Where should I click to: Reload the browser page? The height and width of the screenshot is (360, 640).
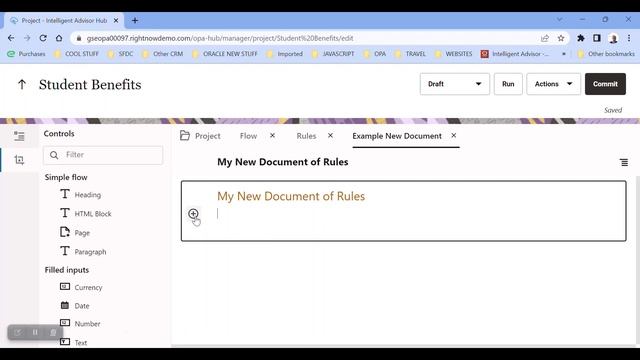(x=43, y=38)
